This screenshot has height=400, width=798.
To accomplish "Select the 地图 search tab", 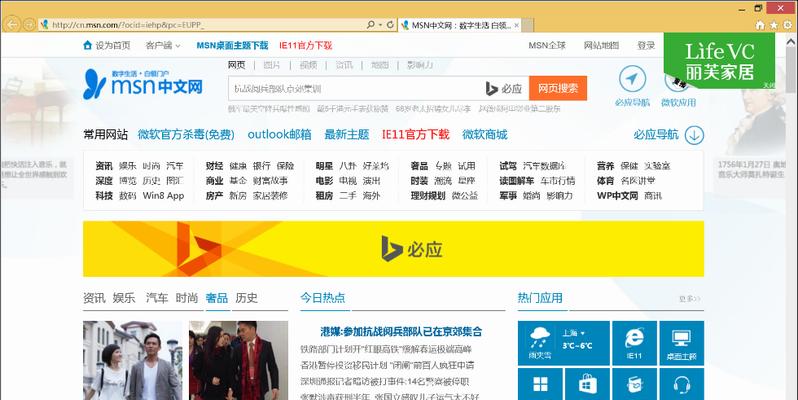I will pos(380,65).
